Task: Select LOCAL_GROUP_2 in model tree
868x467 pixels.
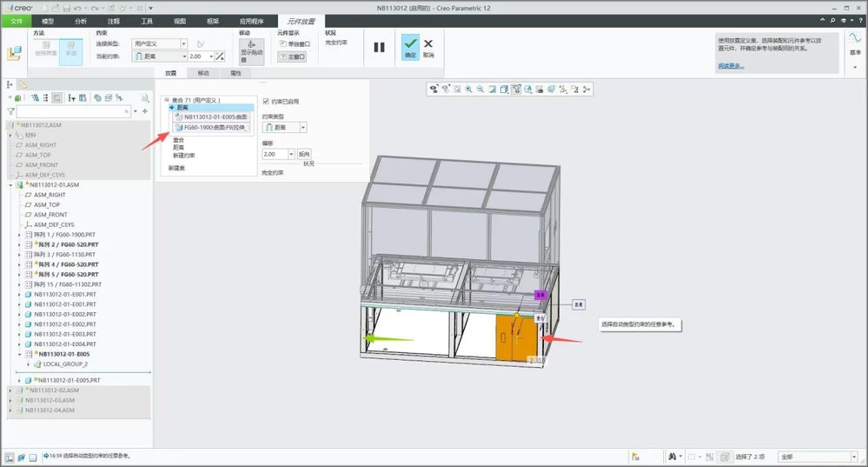Action: pos(65,364)
